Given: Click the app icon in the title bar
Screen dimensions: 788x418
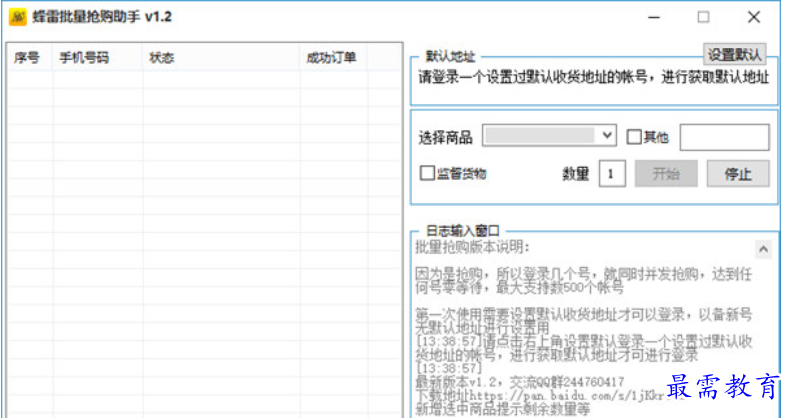Looking at the screenshot, I should 17,17.
